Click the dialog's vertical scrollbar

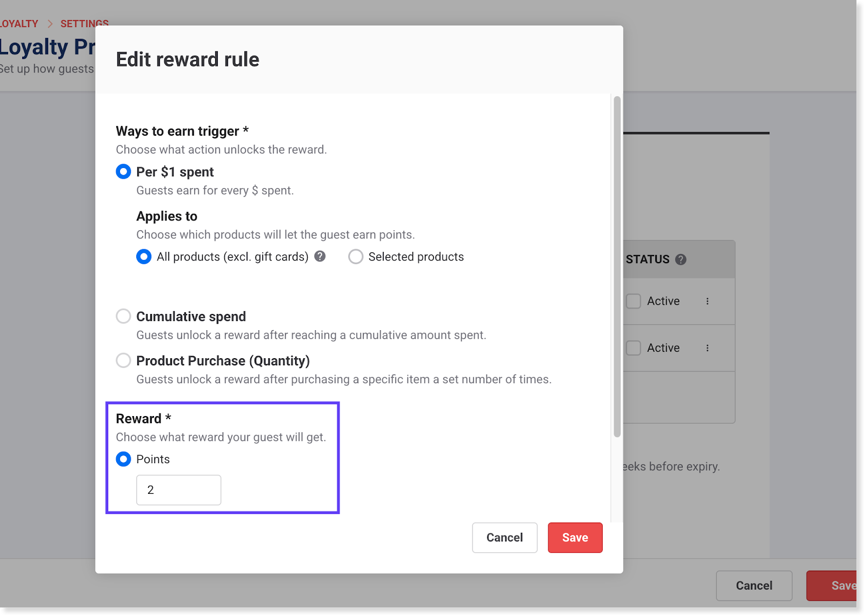click(617, 266)
